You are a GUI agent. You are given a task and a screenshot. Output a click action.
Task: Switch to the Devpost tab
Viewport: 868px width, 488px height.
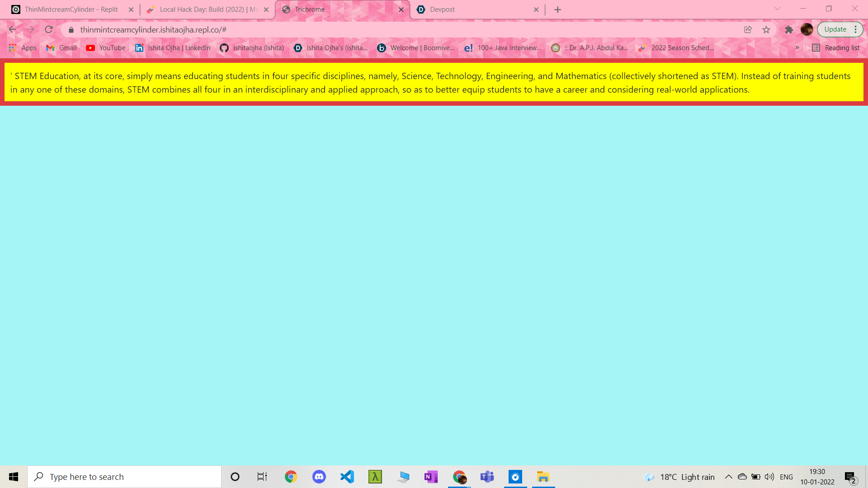click(x=475, y=9)
